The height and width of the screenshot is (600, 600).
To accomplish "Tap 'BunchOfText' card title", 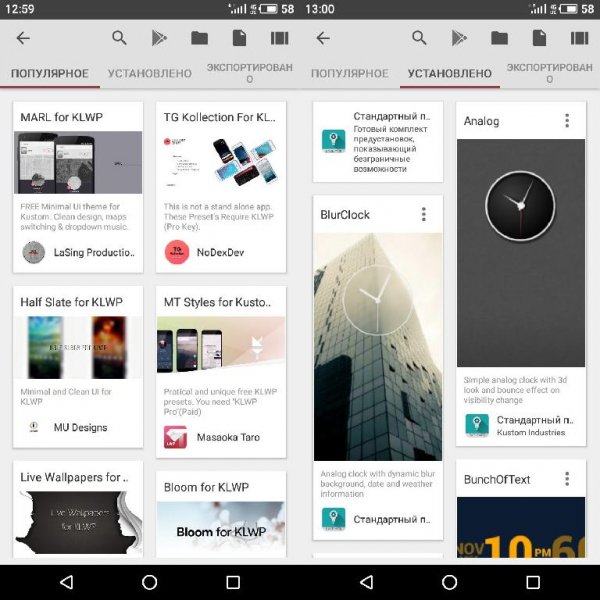I will 497,479.
